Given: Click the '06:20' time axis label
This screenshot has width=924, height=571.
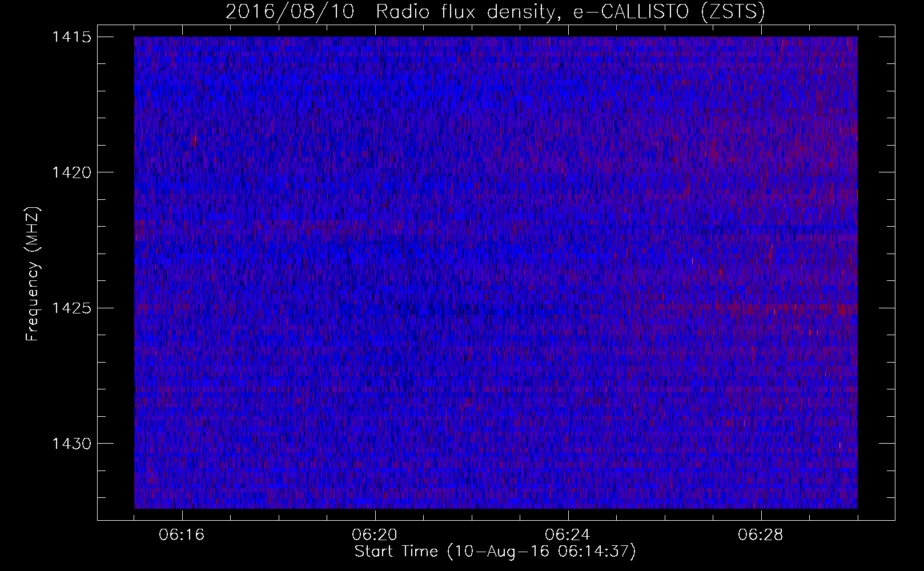Looking at the screenshot, I should pyautogui.click(x=375, y=535).
